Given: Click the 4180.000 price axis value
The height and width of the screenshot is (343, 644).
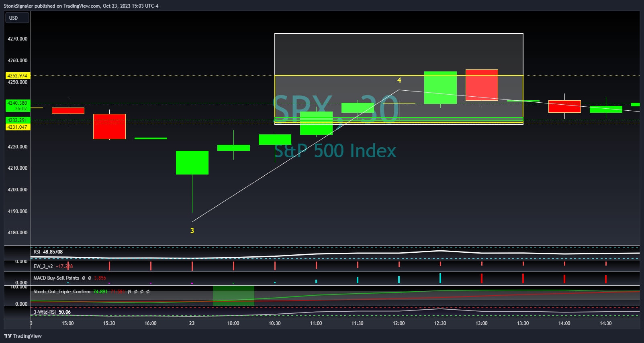Looking at the screenshot, I should [x=18, y=233].
